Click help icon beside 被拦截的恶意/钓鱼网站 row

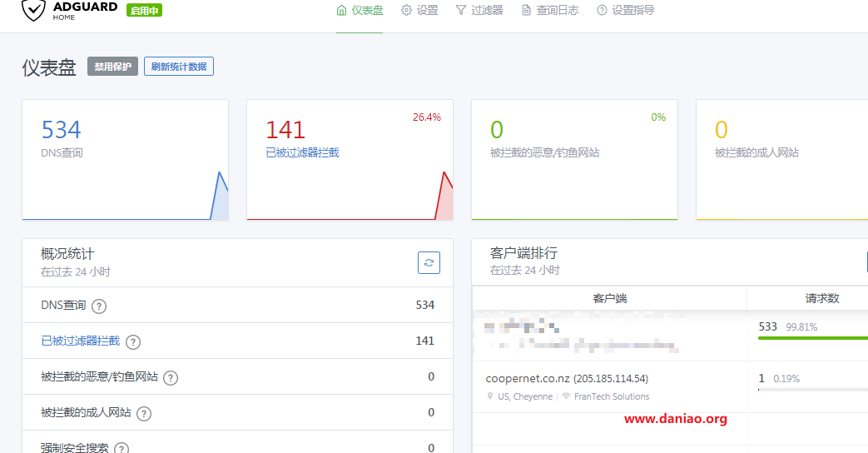pos(171,378)
